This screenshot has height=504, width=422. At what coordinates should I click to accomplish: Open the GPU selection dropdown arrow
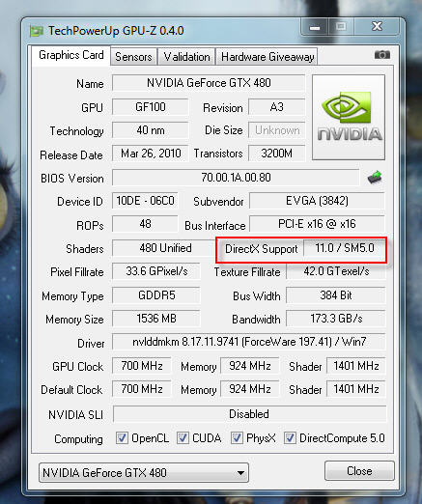(x=240, y=473)
